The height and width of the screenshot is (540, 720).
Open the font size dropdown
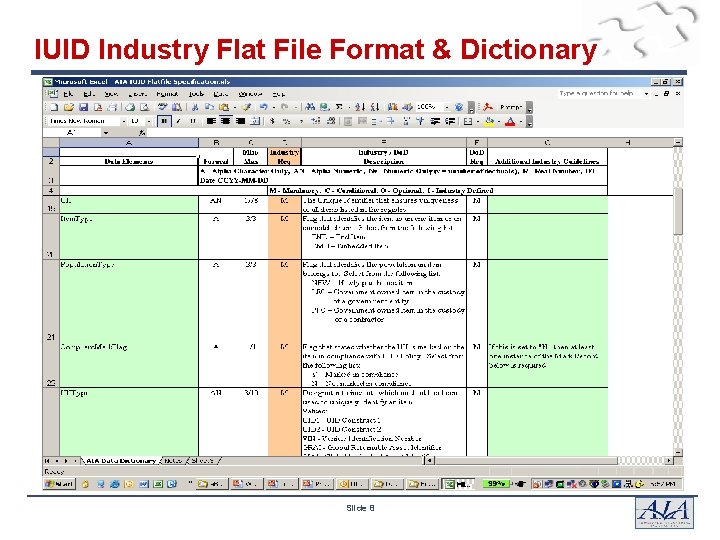click(x=149, y=121)
